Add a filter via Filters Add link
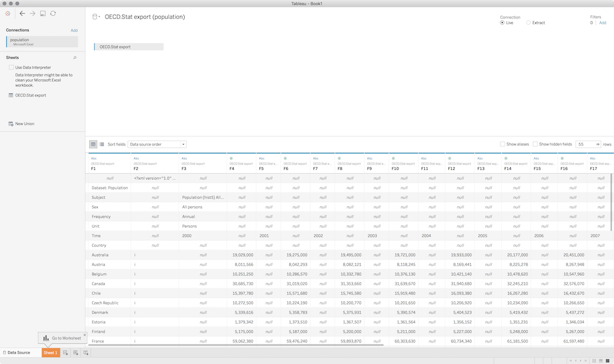 tap(603, 23)
